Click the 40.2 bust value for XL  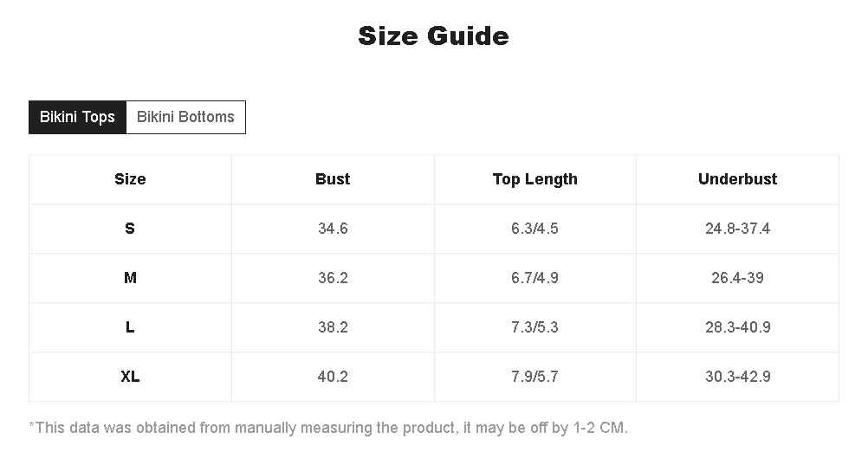[x=333, y=377]
